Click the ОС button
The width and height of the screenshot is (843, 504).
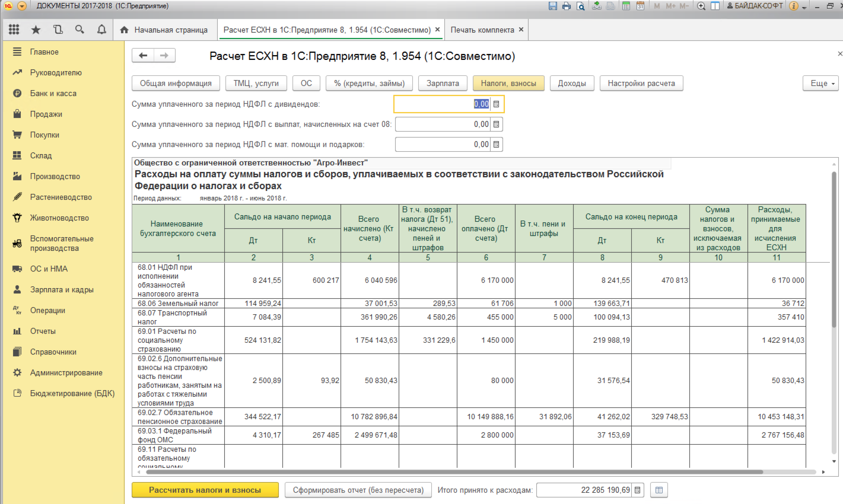pyautogui.click(x=307, y=84)
